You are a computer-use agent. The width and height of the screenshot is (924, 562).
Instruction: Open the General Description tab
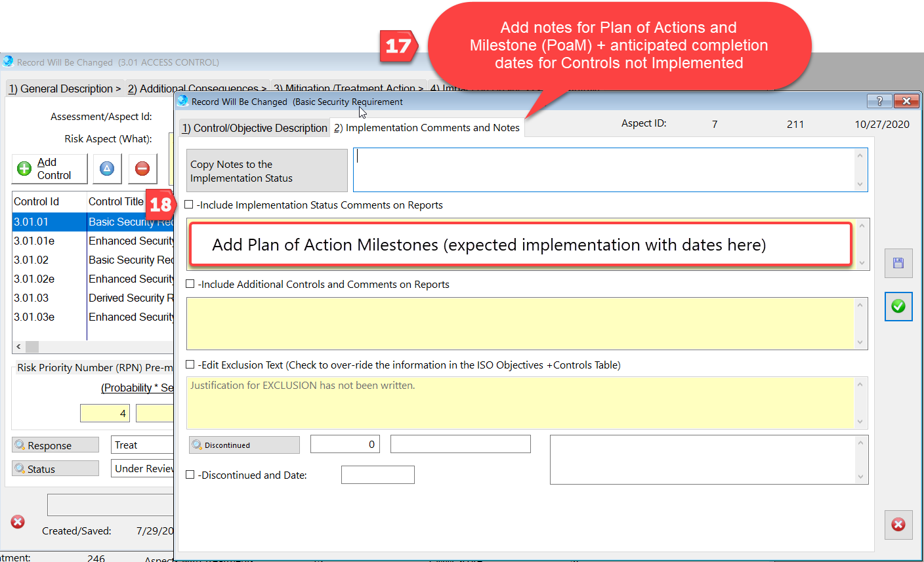click(64, 89)
